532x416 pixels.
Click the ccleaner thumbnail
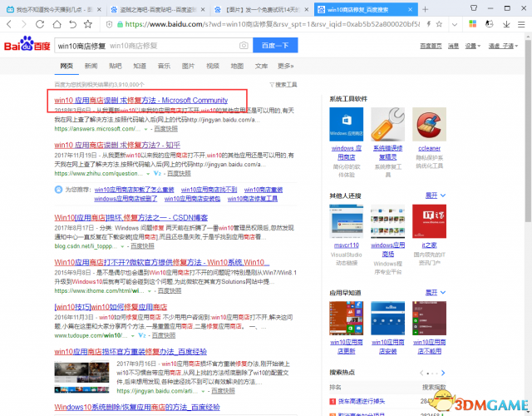pos(429,124)
